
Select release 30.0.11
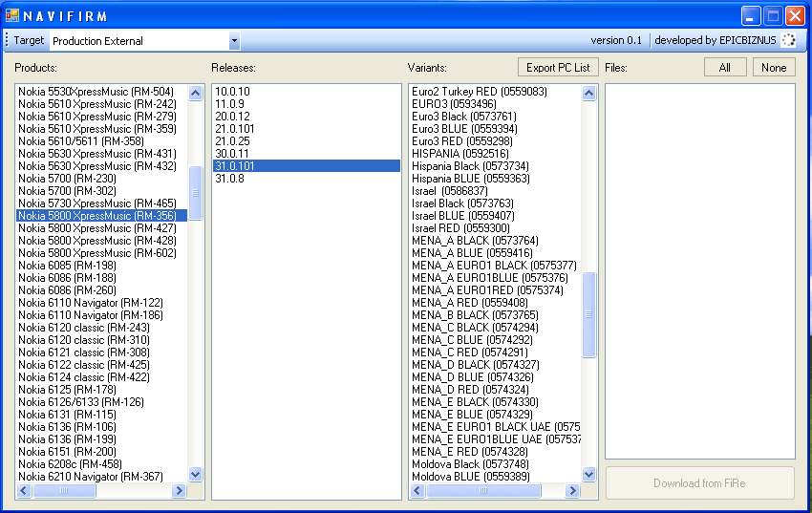click(x=306, y=154)
